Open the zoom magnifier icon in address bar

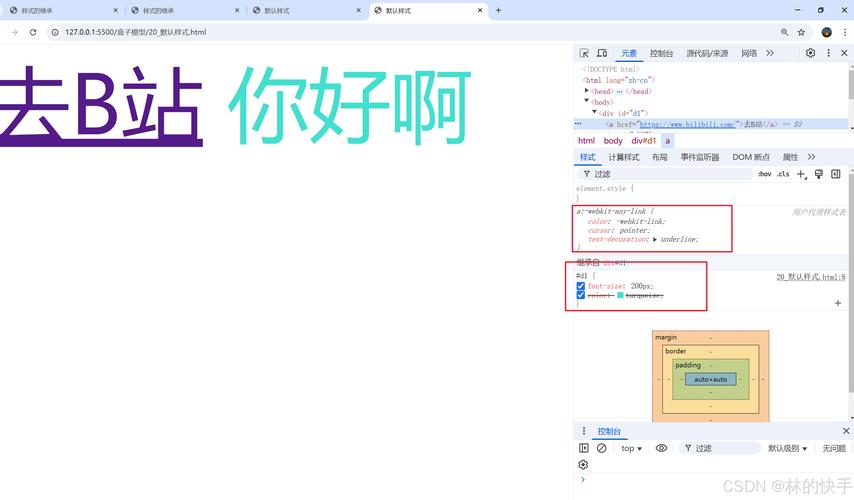tap(784, 32)
